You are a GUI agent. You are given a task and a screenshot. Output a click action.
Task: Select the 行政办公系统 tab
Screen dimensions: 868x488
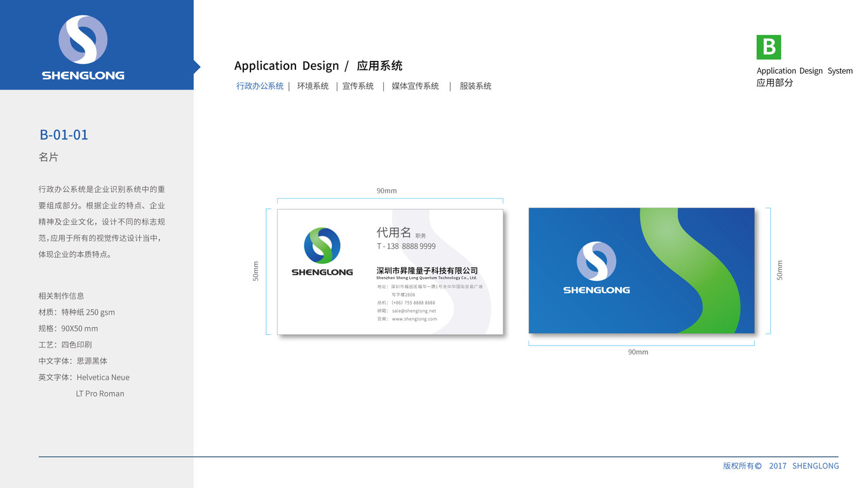click(x=260, y=86)
